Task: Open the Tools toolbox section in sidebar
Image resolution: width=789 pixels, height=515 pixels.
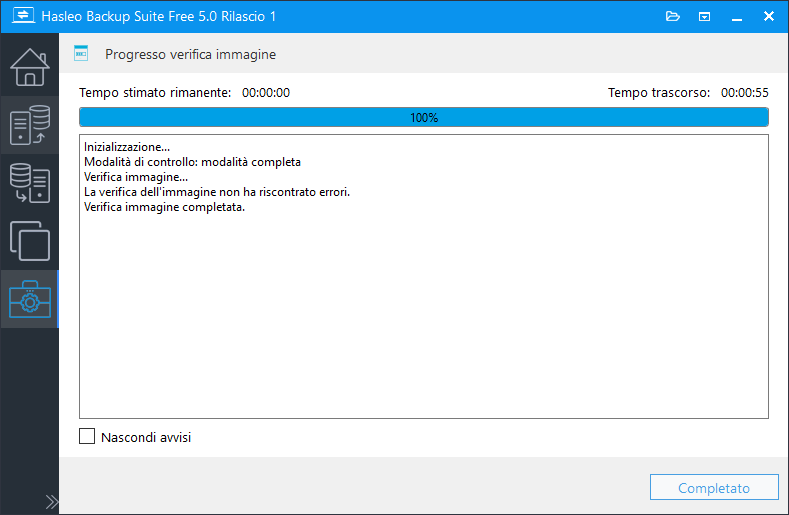Action: [30, 299]
